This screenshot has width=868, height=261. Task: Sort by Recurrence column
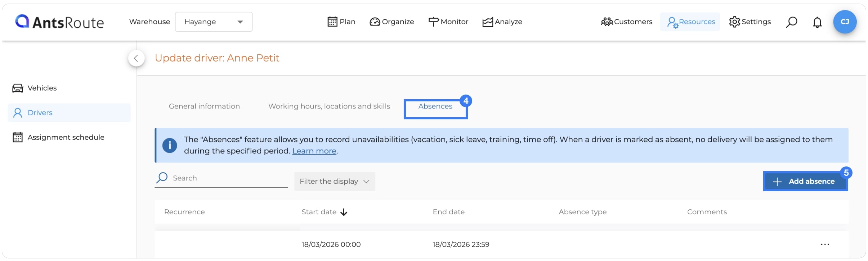(184, 212)
